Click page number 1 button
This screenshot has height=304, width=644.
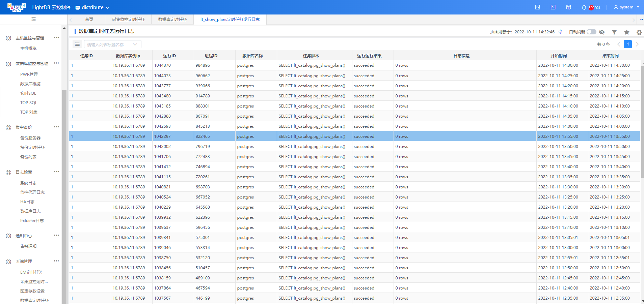point(628,44)
